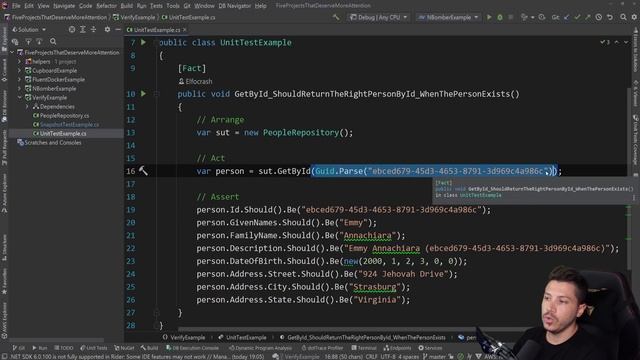Expand the NBomberExample project node
Viewport: 640px width, 360px height.
[x=19, y=89]
